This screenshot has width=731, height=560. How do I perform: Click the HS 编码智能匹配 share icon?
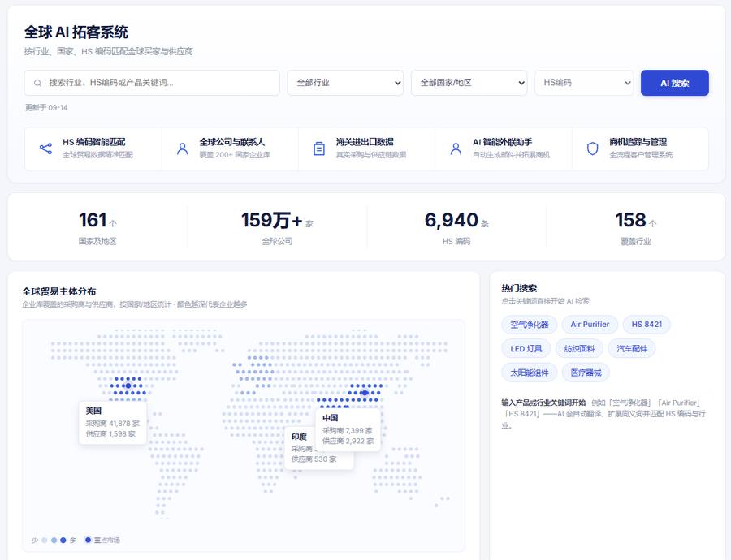45,149
